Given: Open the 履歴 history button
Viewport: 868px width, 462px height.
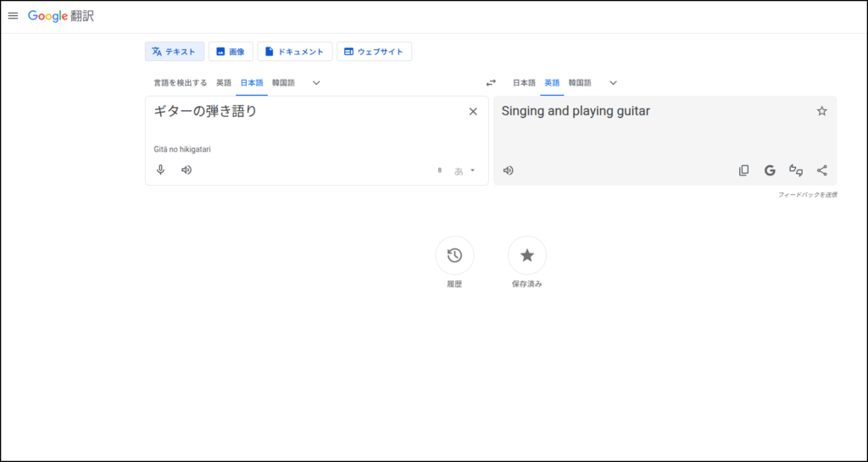Looking at the screenshot, I should (454, 255).
